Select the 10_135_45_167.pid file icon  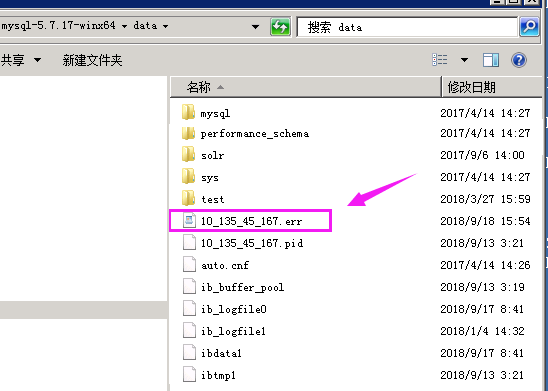189,242
